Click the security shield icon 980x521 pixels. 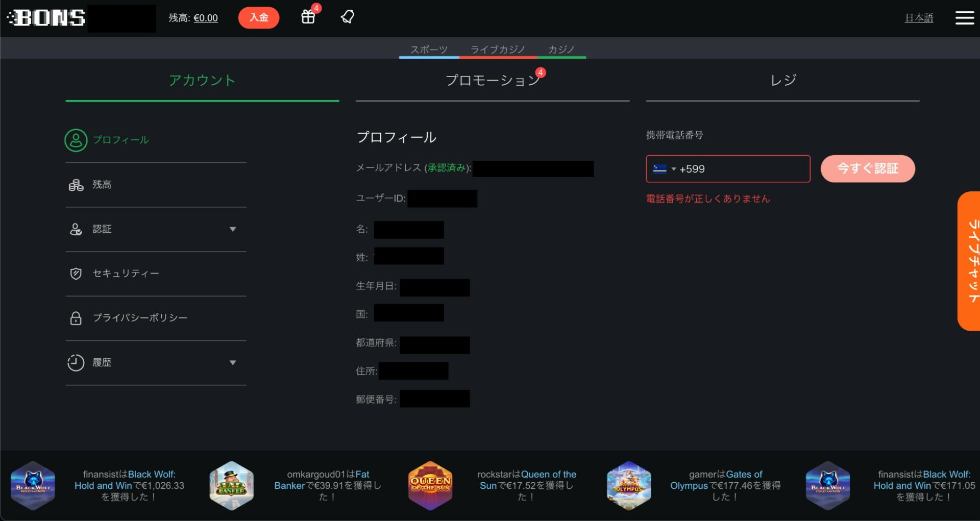coord(76,274)
